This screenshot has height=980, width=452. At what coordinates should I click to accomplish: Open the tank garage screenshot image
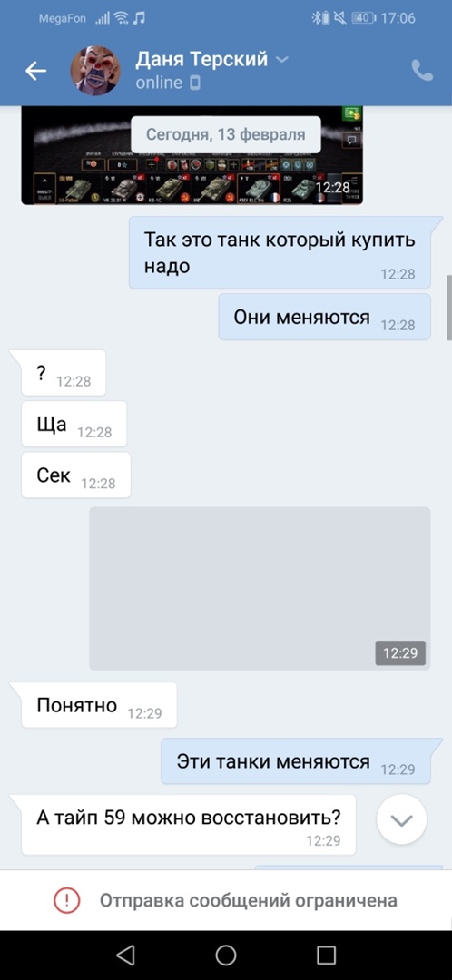point(192,156)
